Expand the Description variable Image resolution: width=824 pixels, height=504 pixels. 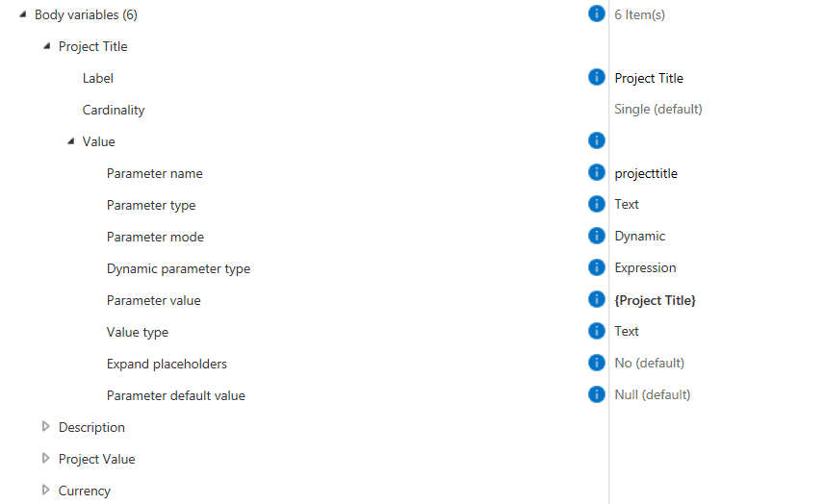46,427
